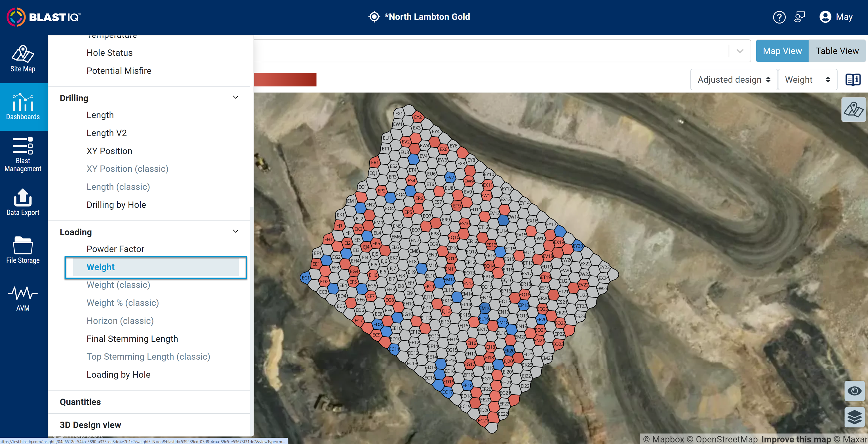Open the help question mark icon

click(779, 17)
